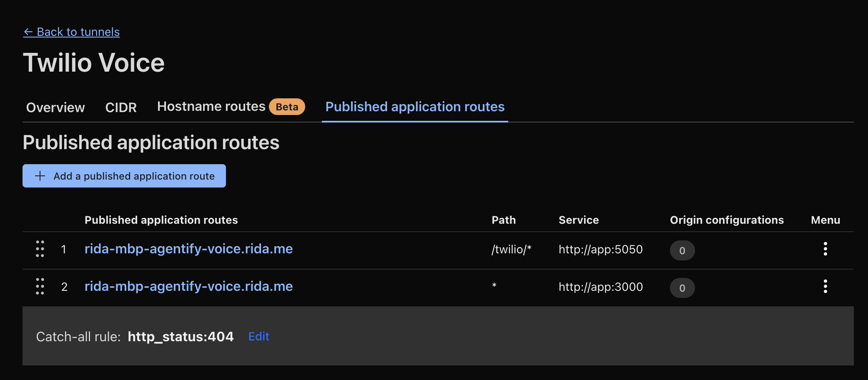Open rida-mbp-agentify-voice.rida.me route 1 link
The image size is (868, 380).
[188, 249]
